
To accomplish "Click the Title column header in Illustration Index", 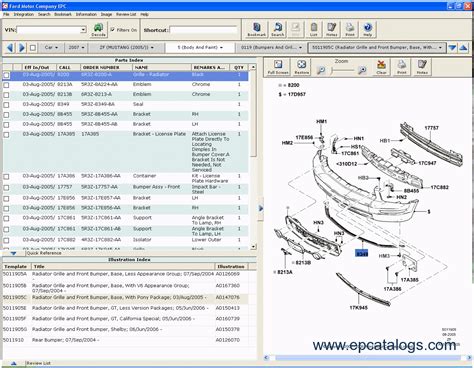I will 123,266.
